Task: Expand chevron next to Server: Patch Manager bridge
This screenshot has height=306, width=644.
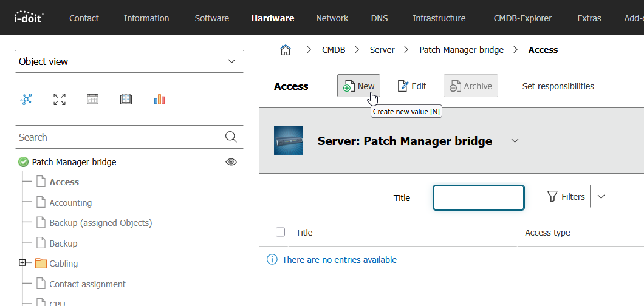Action: [515, 141]
